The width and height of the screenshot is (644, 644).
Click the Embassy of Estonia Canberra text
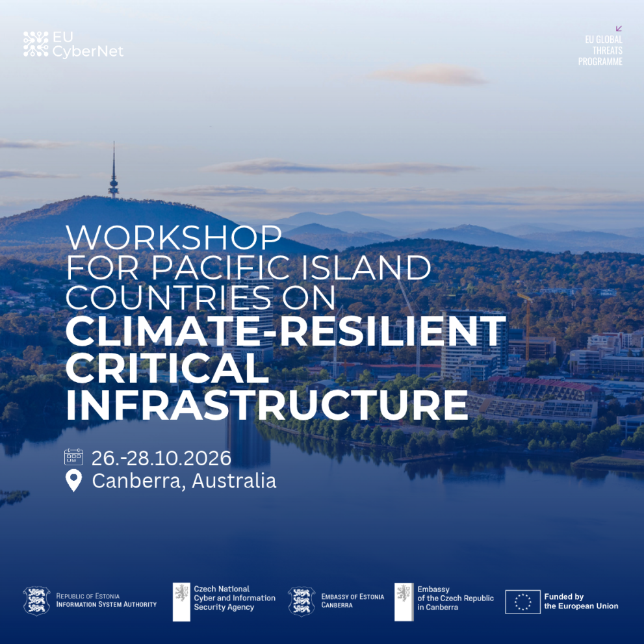[353, 600]
